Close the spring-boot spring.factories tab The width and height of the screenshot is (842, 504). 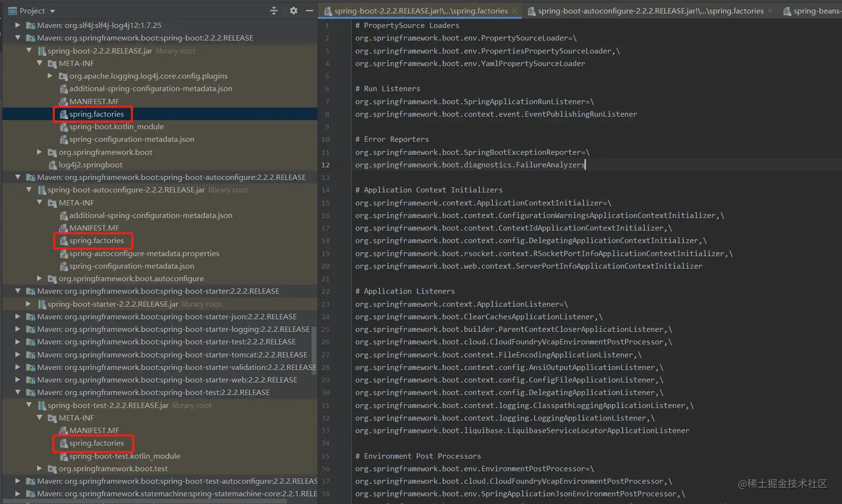(x=515, y=11)
